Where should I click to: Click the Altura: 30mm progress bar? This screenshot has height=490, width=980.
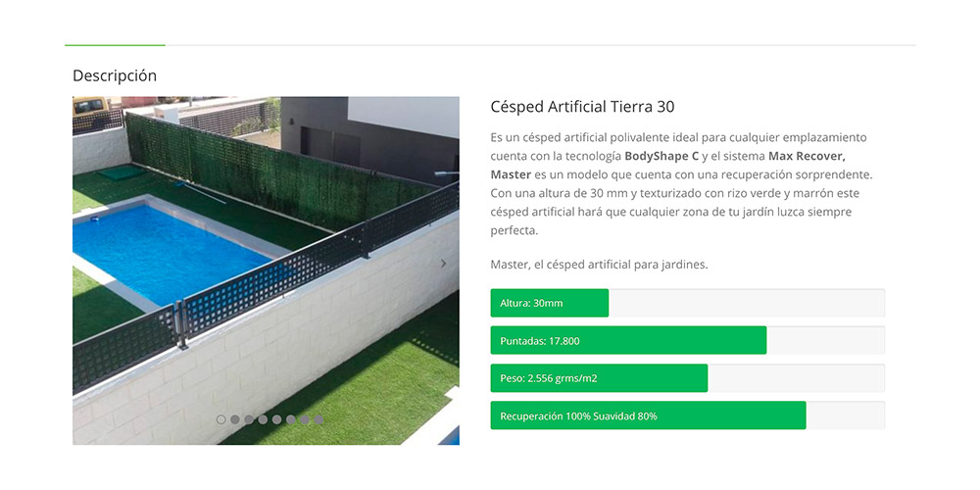[550, 303]
